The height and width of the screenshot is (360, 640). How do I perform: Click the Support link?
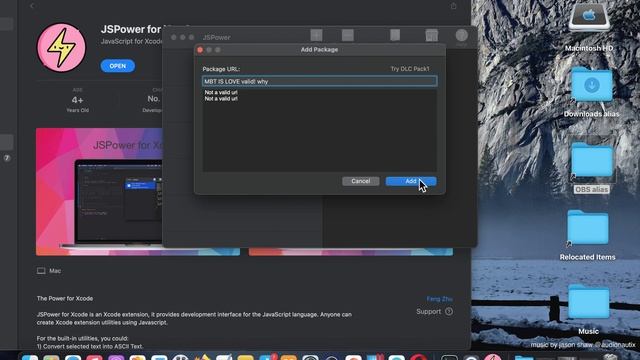(429, 311)
